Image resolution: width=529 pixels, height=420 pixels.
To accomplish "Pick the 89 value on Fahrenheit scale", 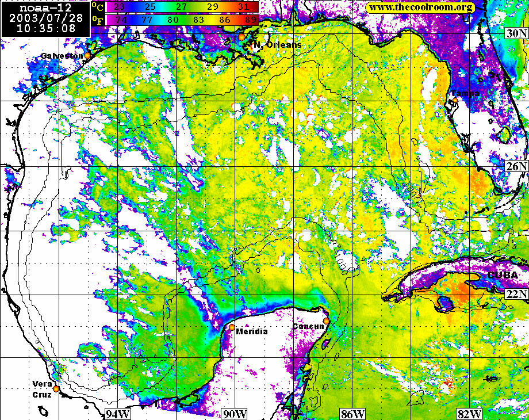I will pos(250,20).
